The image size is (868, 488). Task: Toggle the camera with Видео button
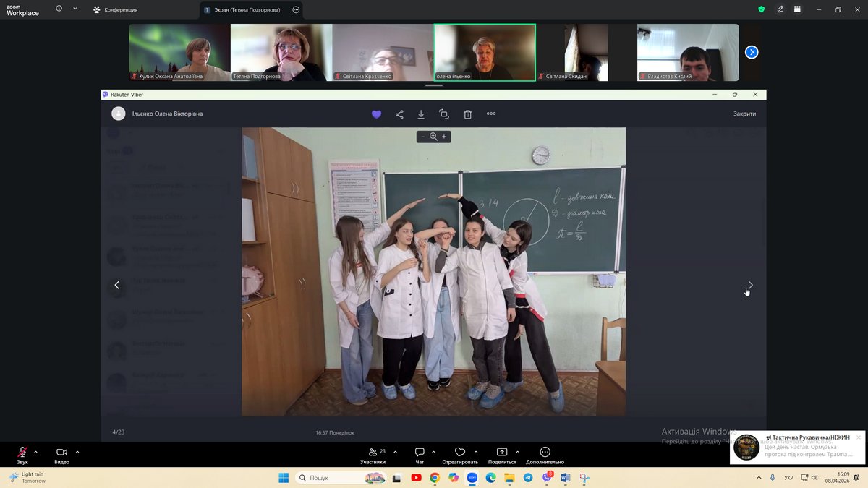pos(61,455)
